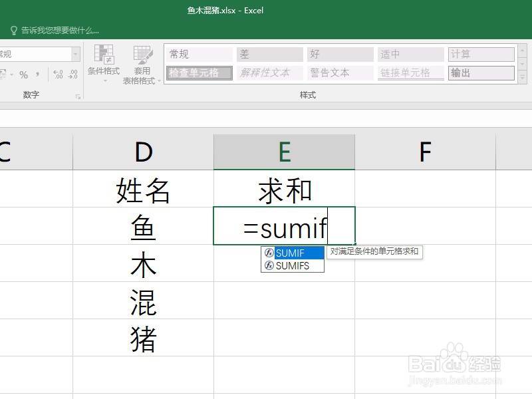The width and height of the screenshot is (532, 399).
Task: Choose SUMIF from autocomplete list
Action: click(293, 253)
